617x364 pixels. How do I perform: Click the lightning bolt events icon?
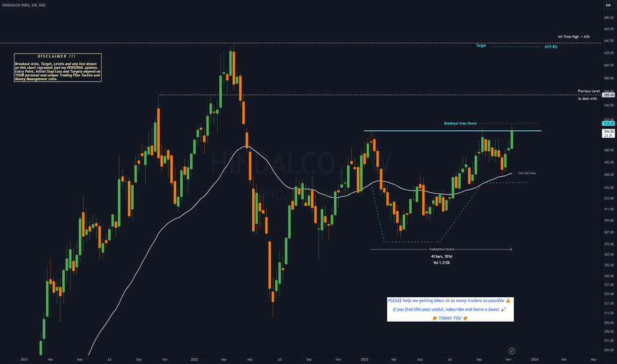[x=512, y=351]
